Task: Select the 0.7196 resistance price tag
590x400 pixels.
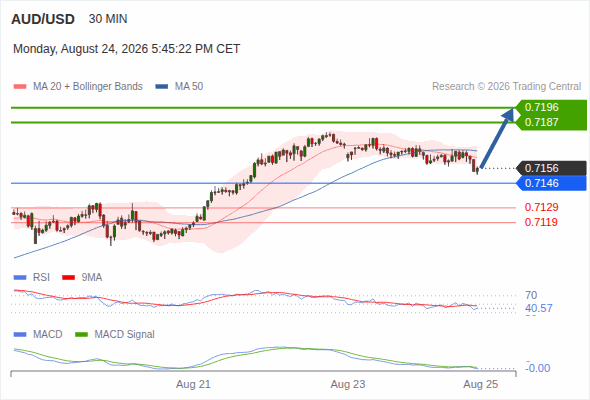Action: click(551, 107)
